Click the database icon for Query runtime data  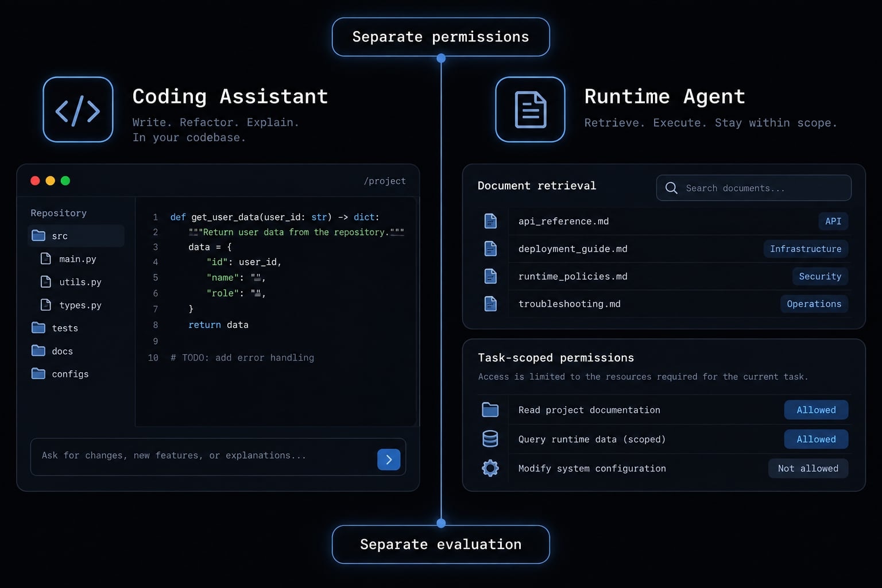pos(490,439)
